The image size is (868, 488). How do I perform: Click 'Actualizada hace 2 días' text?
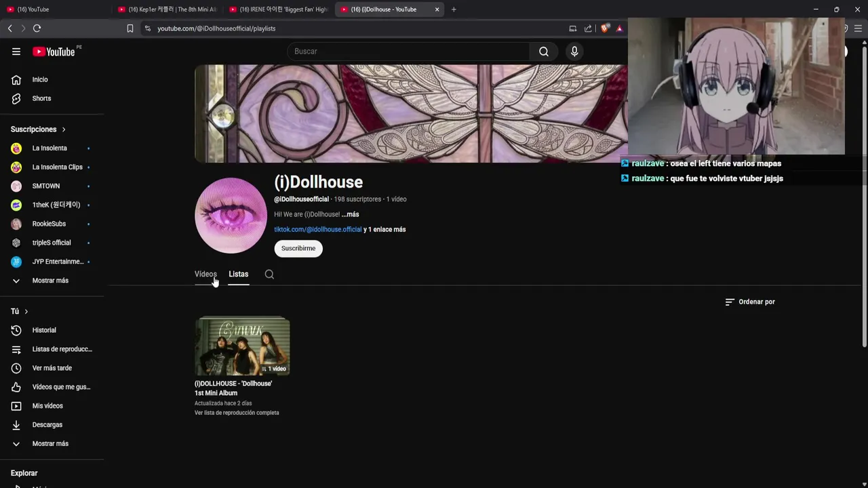[x=223, y=403]
